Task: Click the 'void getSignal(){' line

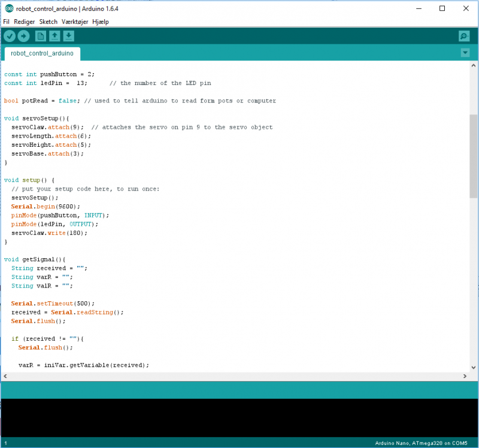Action: (35, 259)
